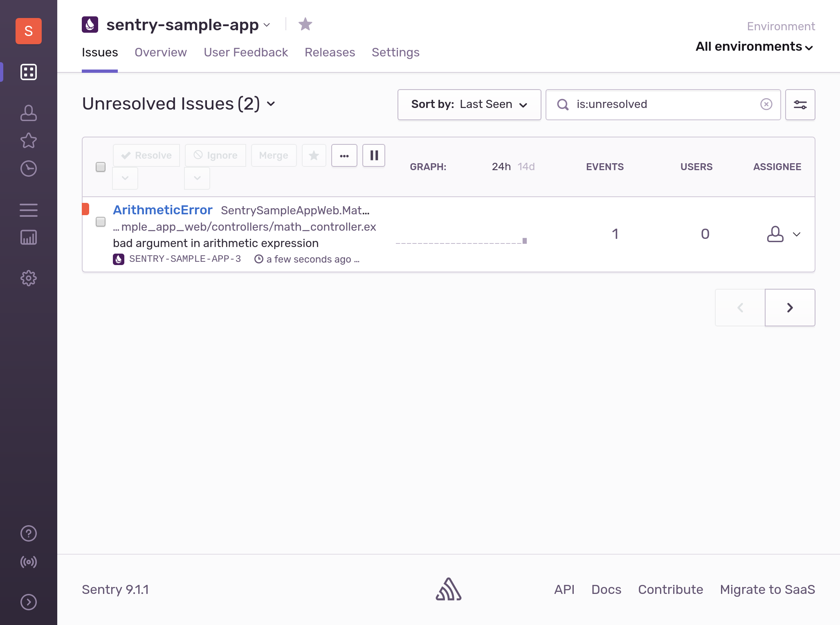Click the events count 1

615,234
